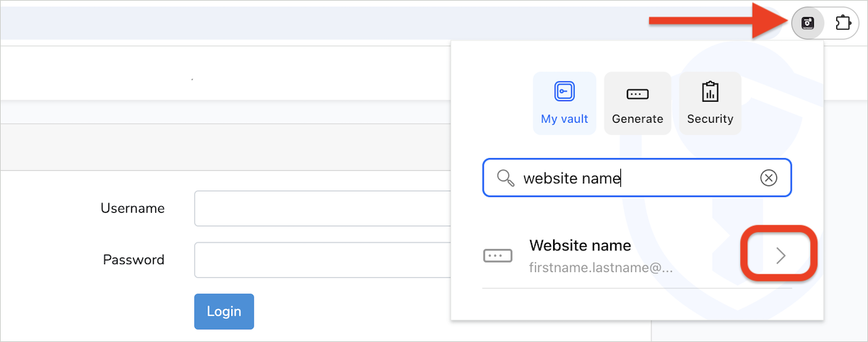This screenshot has height=342, width=868.
Task: Focus the Username input field
Action: click(x=322, y=209)
